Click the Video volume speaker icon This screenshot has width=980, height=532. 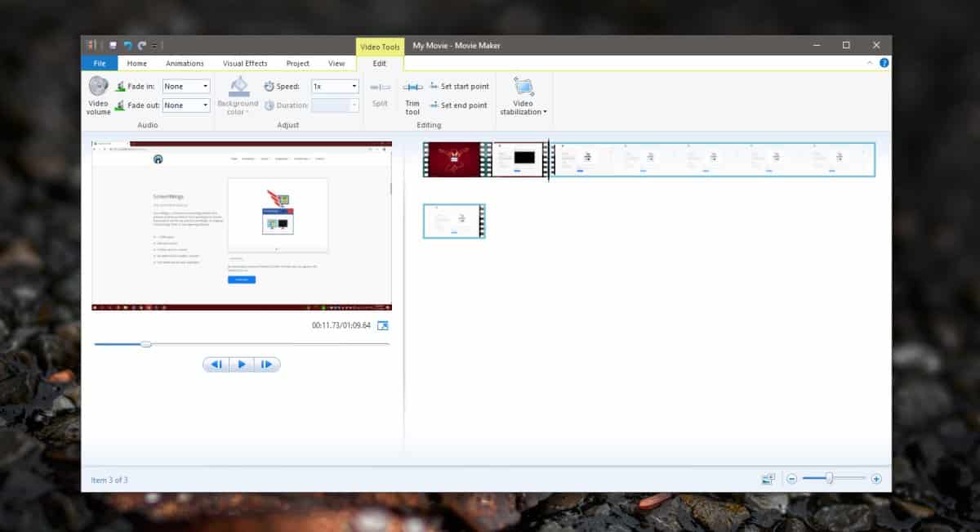click(x=98, y=87)
